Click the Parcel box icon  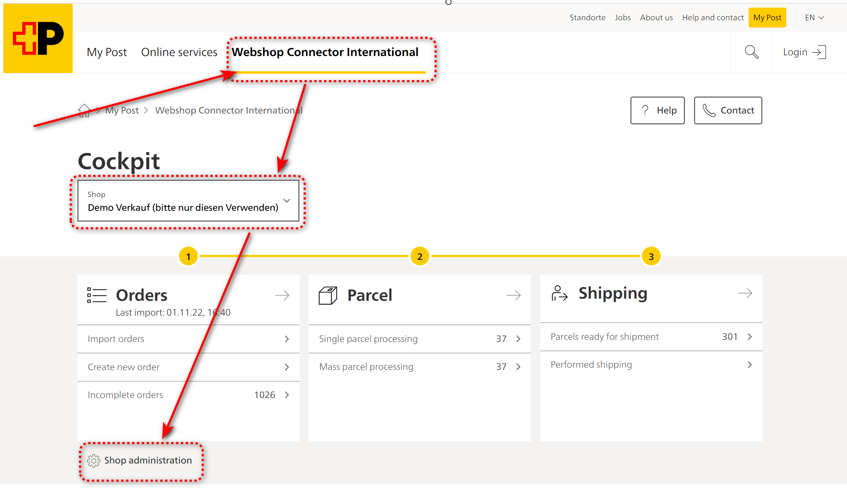pos(328,295)
